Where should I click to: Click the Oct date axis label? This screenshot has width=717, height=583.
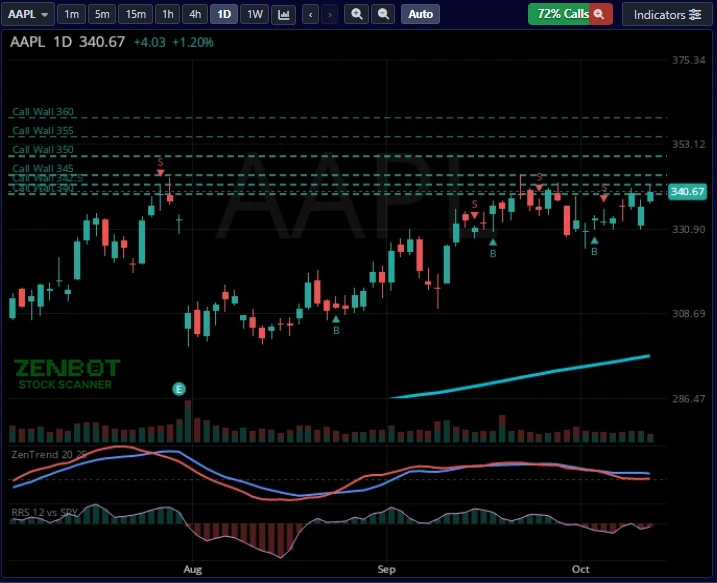click(581, 569)
